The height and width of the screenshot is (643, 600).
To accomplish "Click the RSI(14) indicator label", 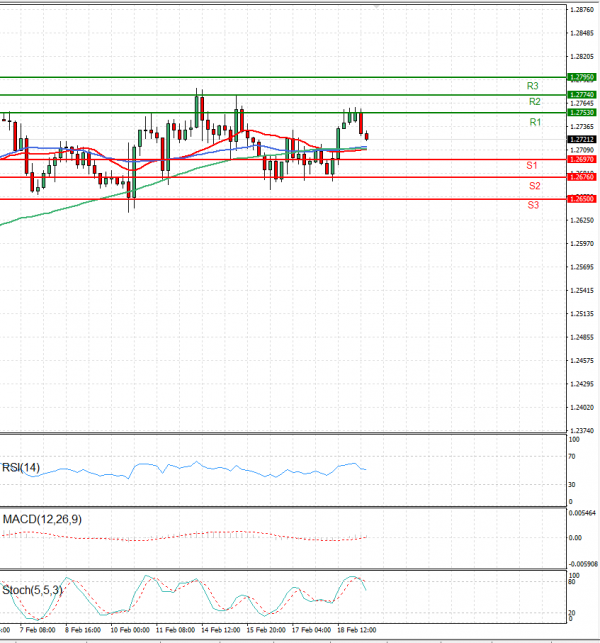I will click(x=21, y=467).
